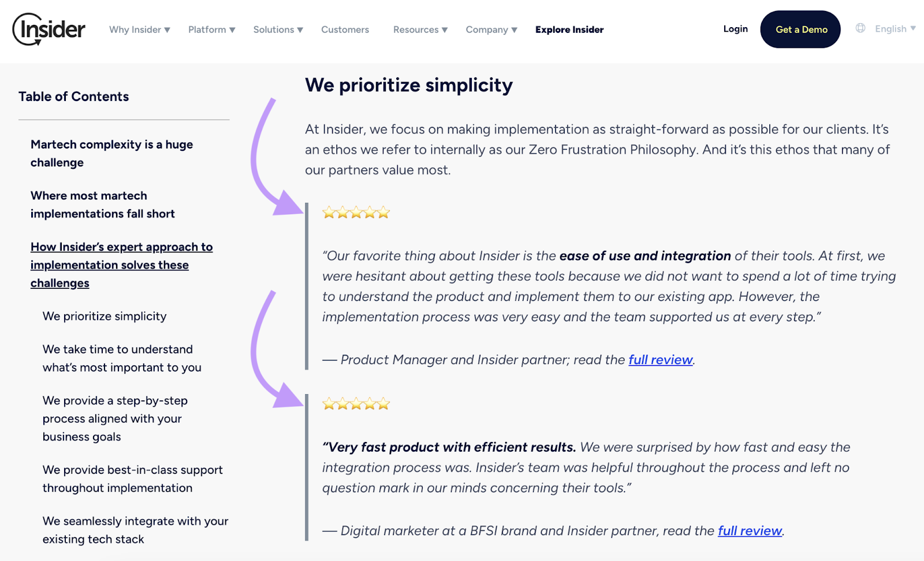The height and width of the screenshot is (561, 924).
Task: Select 'We seamlessly integrate with your existing tech stack'
Action: tap(135, 530)
